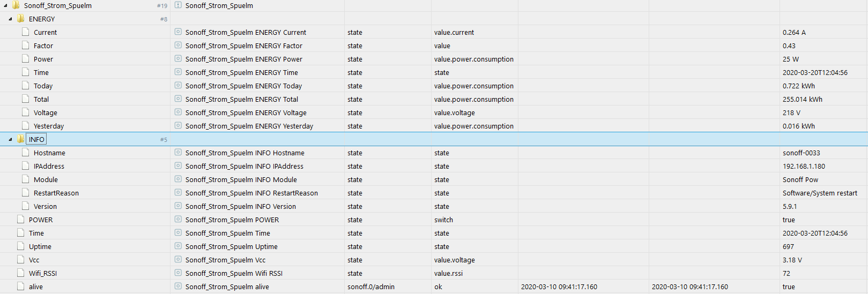Click the #5 count on INFO row

tap(164, 139)
